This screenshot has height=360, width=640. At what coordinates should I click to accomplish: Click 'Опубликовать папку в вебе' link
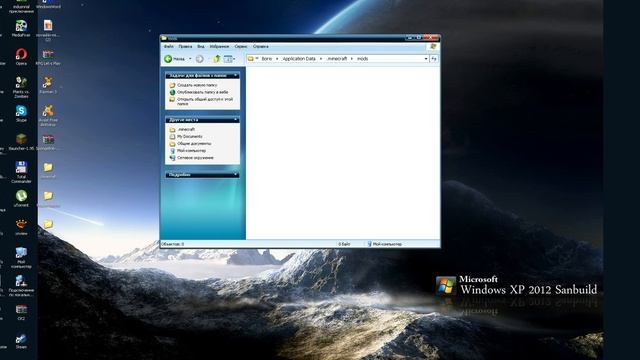click(202, 92)
